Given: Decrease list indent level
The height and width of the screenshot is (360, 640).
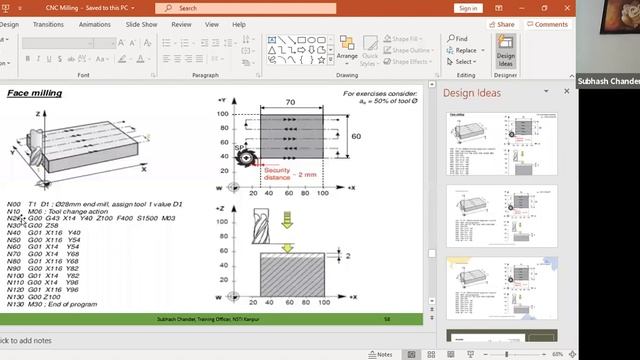Looking at the screenshot, I should 204,43.
